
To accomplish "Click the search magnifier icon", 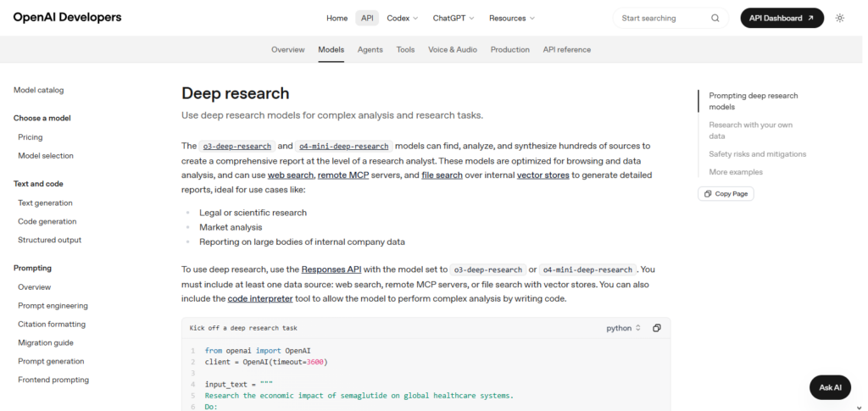I will [715, 19].
